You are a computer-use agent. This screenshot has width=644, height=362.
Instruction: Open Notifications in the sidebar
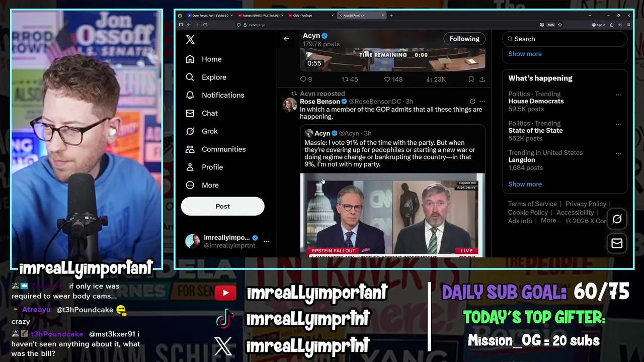(x=215, y=95)
